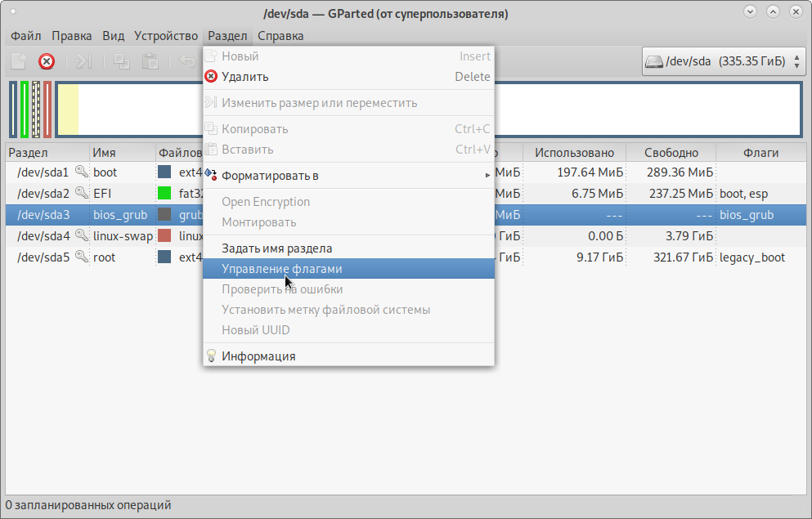The height and width of the screenshot is (519, 812).
Task: Click the resize/move toolbar icon
Action: click(x=84, y=61)
